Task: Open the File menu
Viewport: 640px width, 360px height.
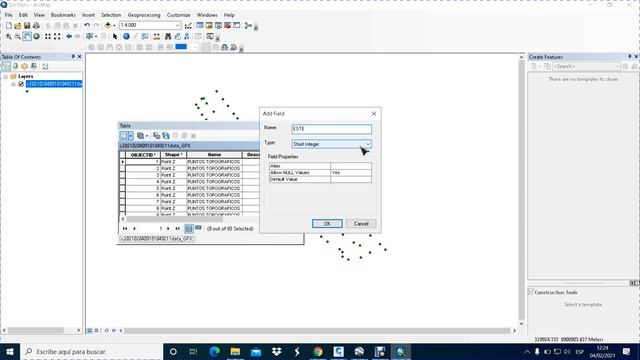Action: (x=9, y=15)
